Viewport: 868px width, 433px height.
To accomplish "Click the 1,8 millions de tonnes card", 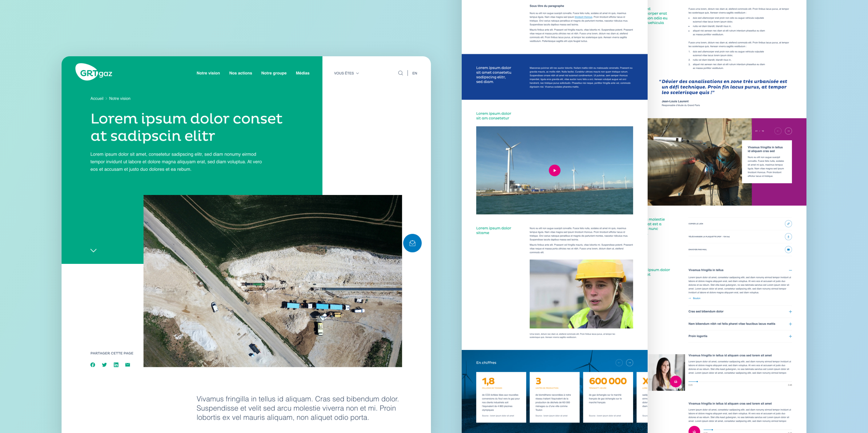I will 501,397.
